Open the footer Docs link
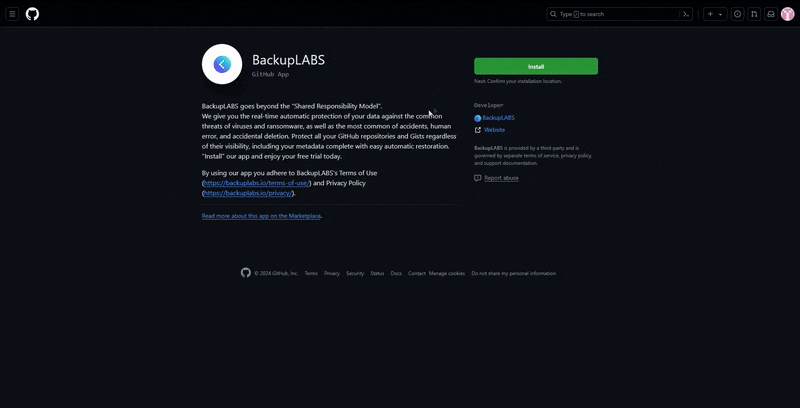Viewport: 800px width, 408px height. [x=396, y=273]
